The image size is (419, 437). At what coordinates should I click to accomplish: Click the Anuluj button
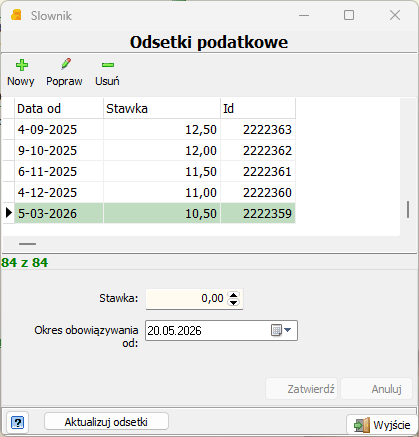tap(376, 389)
